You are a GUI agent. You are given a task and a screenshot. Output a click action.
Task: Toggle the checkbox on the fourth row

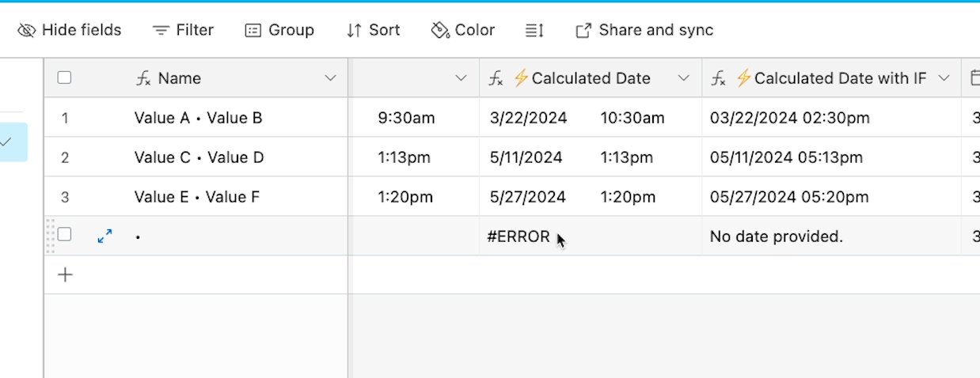point(64,234)
